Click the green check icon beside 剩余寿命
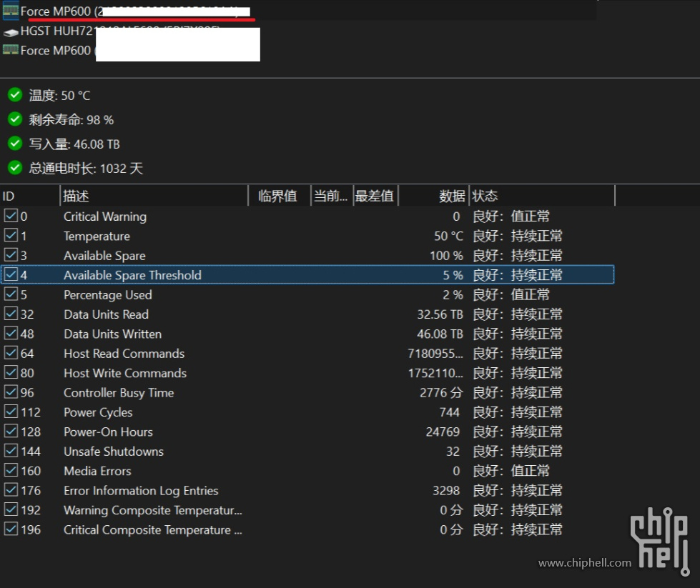The width and height of the screenshot is (700, 588). click(15, 119)
